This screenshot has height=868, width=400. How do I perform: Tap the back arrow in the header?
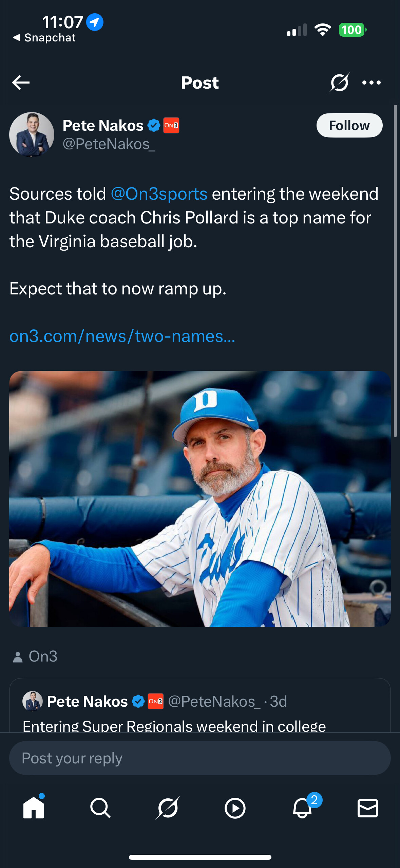(x=21, y=83)
